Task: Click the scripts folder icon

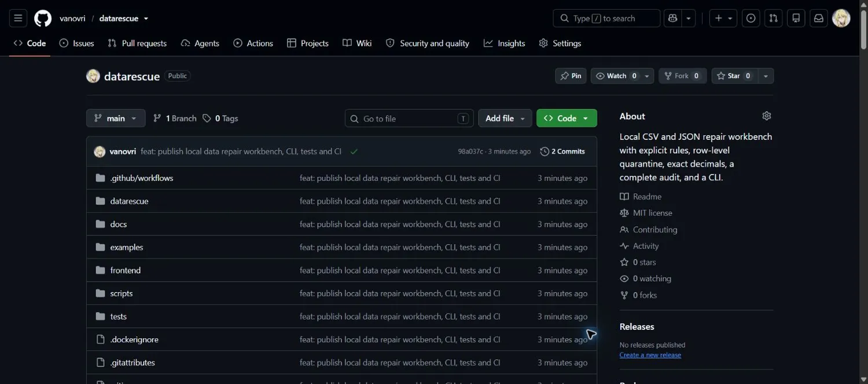Action: tap(101, 294)
